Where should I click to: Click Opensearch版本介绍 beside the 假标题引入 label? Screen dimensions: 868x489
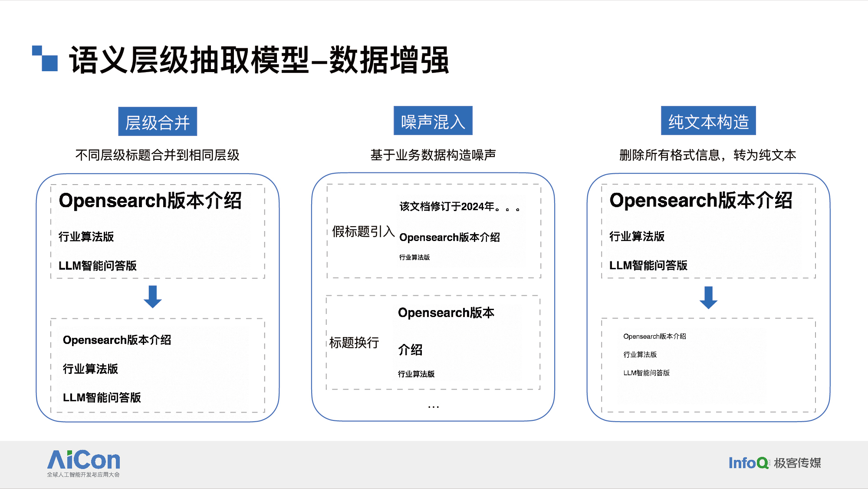pos(450,237)
